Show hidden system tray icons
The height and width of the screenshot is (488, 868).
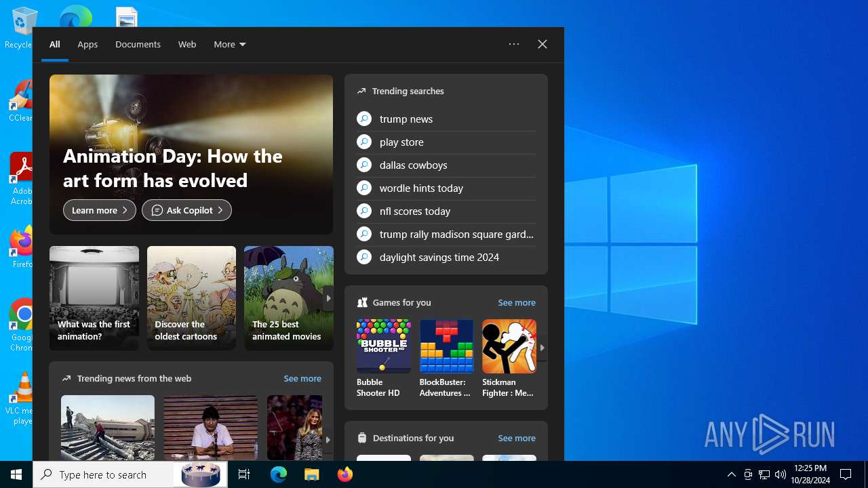(731, 474)
